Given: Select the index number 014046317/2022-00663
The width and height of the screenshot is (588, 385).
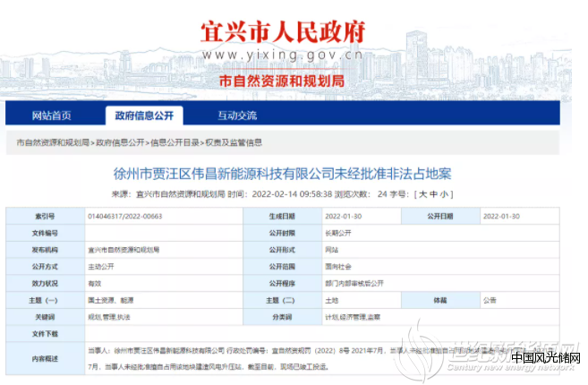Looking at the screenshot, I should tap(125, 216).
